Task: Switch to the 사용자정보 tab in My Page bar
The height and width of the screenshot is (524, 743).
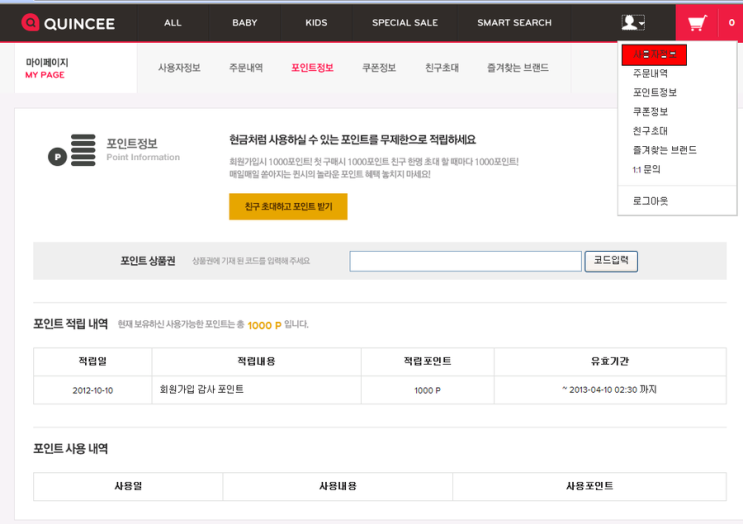Action: pyautogui.click(x=179, y=68)
